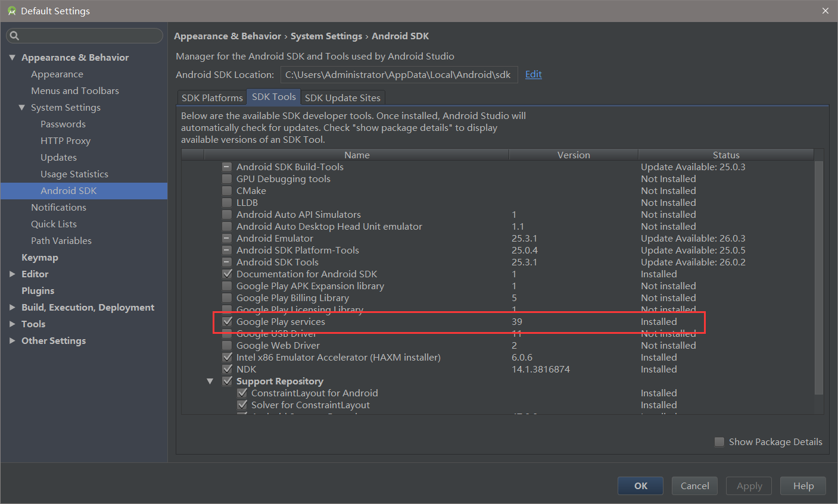This screenshot has width=838, height=504.
Task: Expand the Tools settings node
Action: pos(13,324)
